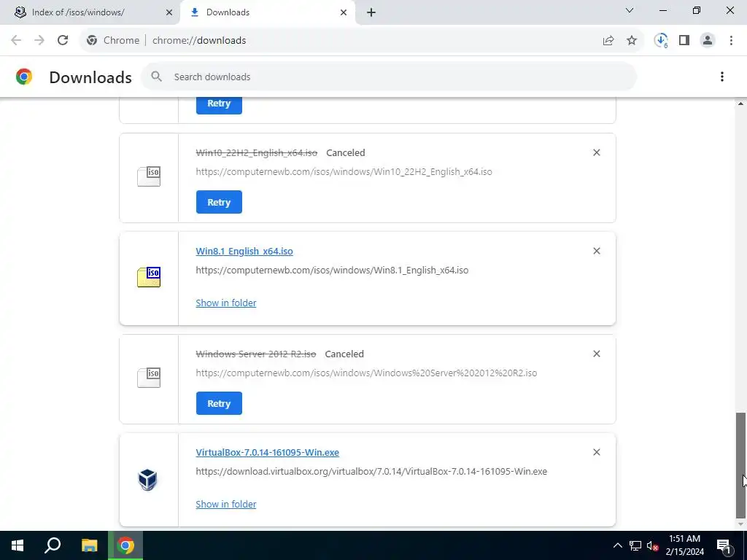Open a new tab with the plus button
747x560 pixels.
371,12
